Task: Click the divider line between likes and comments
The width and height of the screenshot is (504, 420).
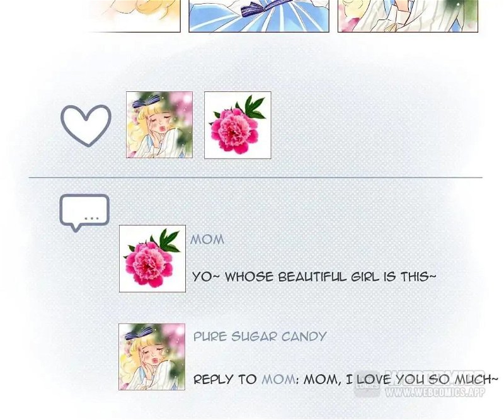Action: pyautogui.click(x=256, y=177)
